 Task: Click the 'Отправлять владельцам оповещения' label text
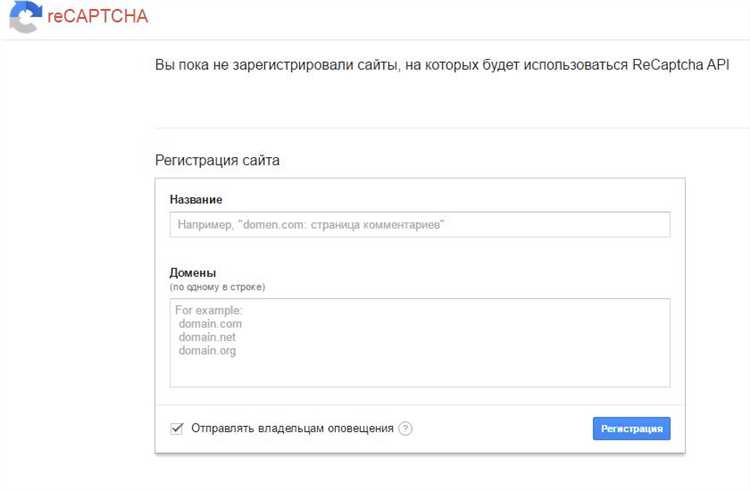[292, 429]
